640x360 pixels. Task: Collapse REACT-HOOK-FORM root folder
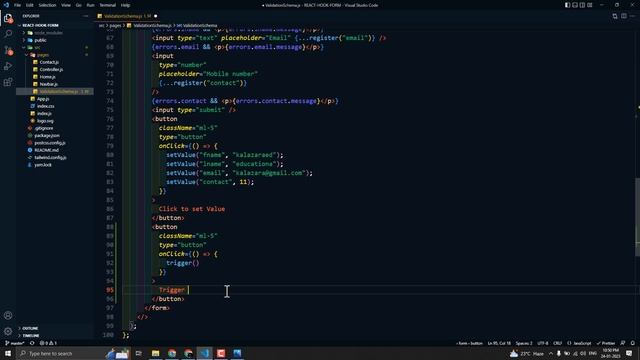click(40, 25)
